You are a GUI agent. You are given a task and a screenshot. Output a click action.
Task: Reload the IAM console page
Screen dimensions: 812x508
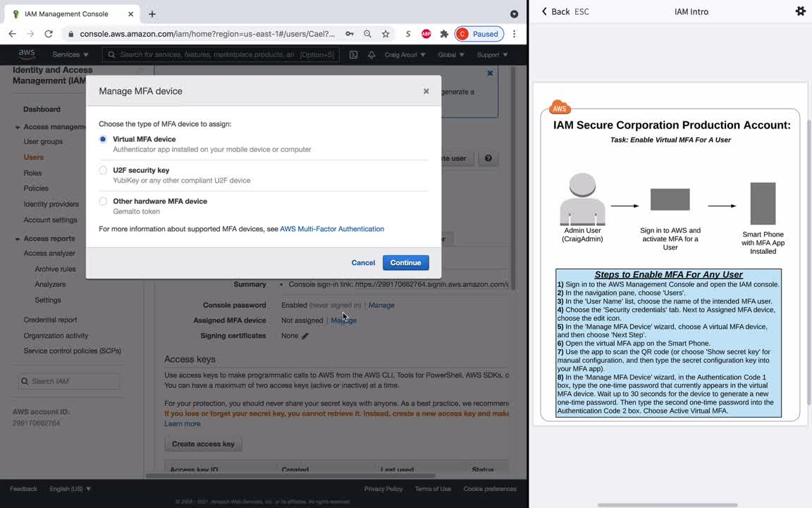[x=49, y=34]
